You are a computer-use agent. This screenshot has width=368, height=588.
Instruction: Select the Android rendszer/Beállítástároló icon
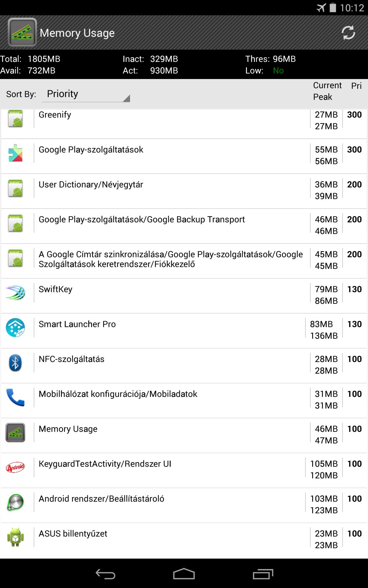click(15, 503)
